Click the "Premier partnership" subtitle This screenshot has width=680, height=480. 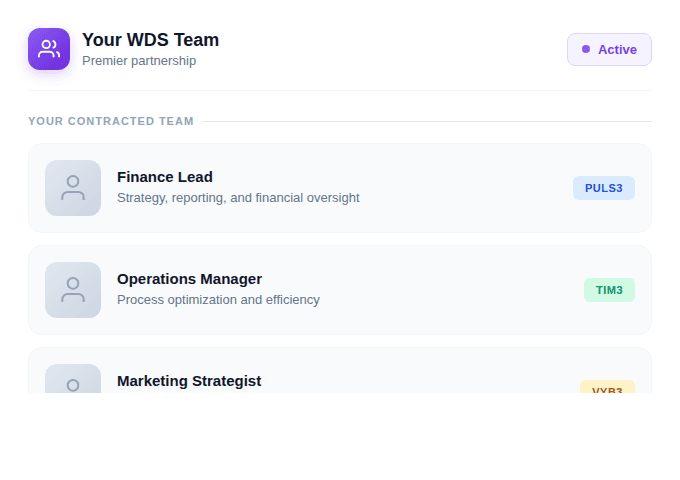click(x=139, y=61)
